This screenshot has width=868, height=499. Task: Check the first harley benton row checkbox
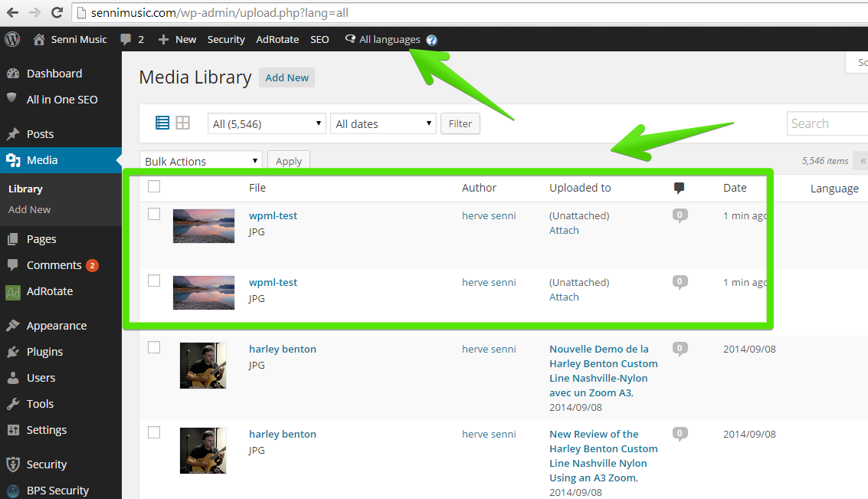pyautogui.click(x=154, y=347)
